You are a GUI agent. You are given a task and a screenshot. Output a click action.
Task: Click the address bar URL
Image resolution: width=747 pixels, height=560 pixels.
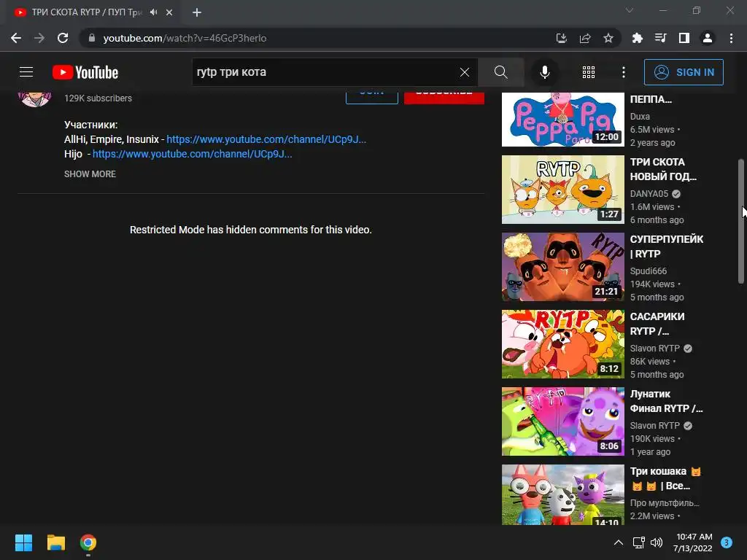[x=185, y=38]
